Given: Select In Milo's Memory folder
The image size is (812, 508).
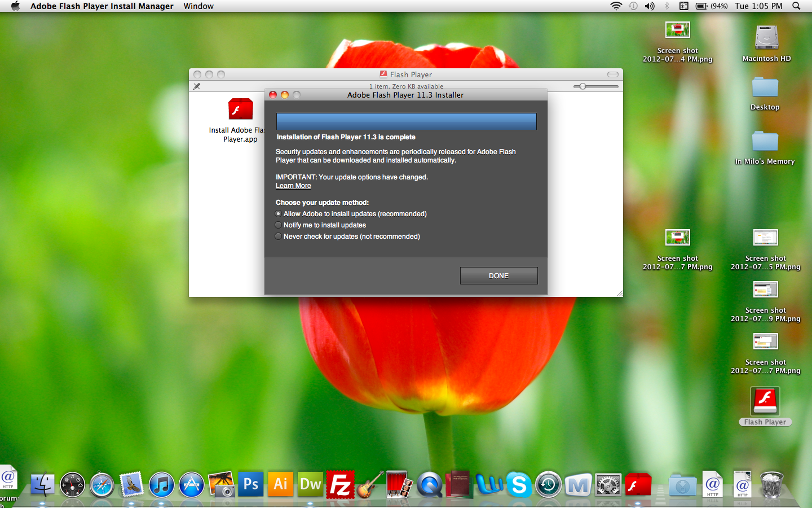Looking at the screenshot, I should [x=765, y=141].
